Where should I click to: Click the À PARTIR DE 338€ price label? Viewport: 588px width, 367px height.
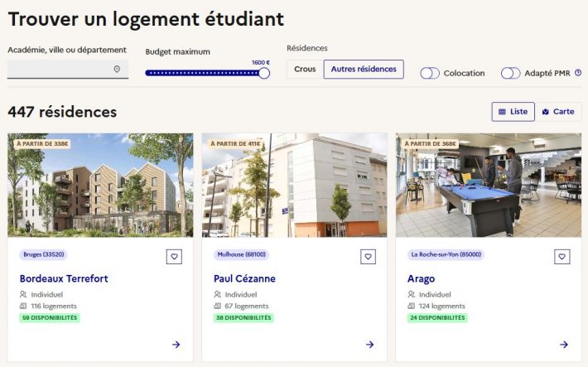click(42, 143)
